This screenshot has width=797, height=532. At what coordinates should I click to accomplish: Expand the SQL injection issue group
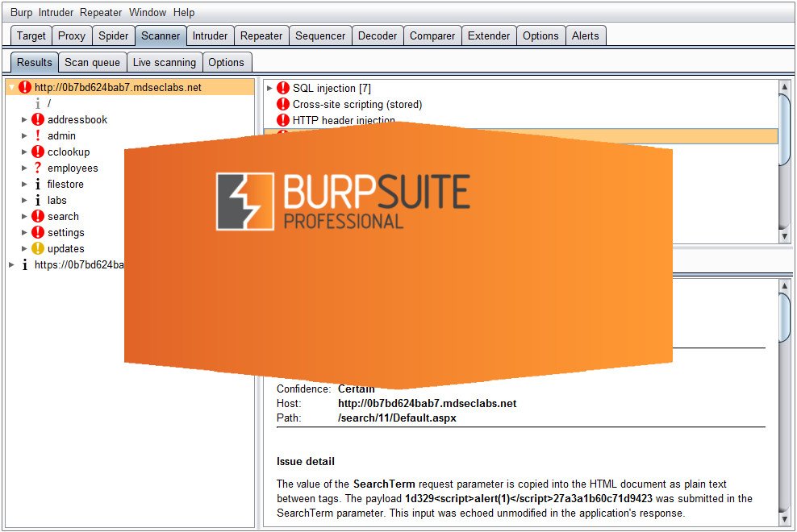tap(269, 88)
